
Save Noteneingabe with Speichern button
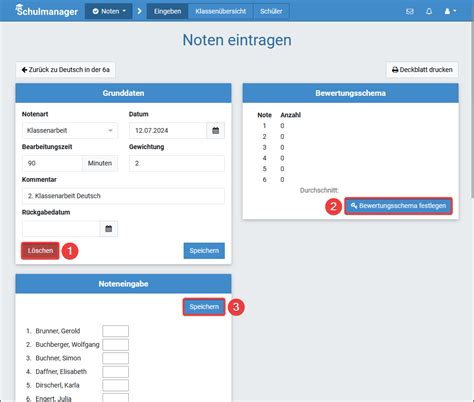click(204, 307)
